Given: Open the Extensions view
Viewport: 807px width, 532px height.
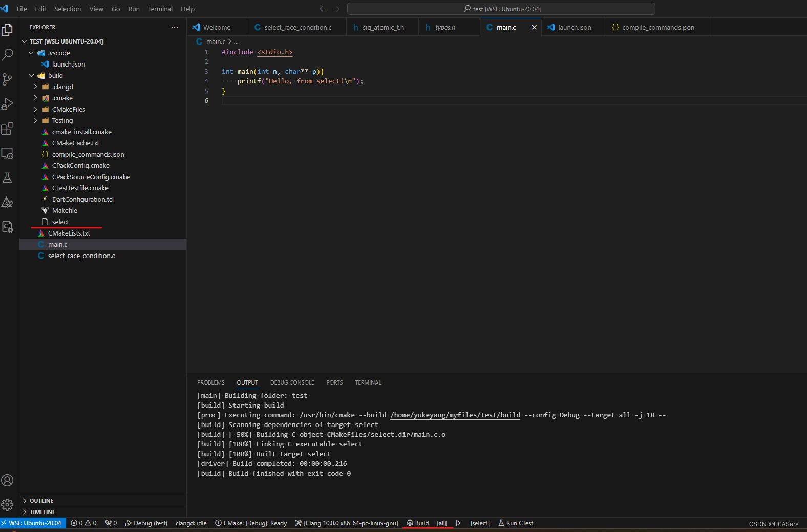Looking at the screenshot, I should [x=7, y=129].
